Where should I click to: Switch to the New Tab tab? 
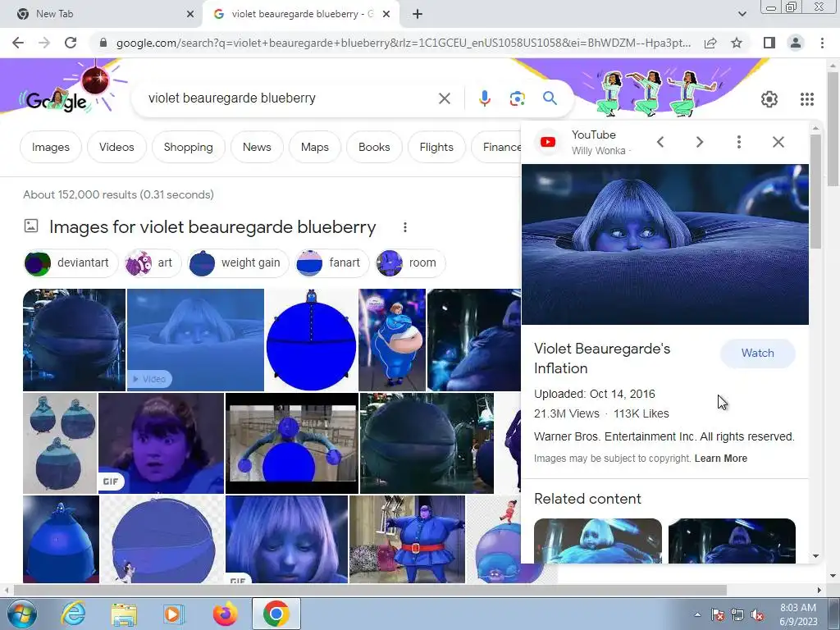click(102, 14)
